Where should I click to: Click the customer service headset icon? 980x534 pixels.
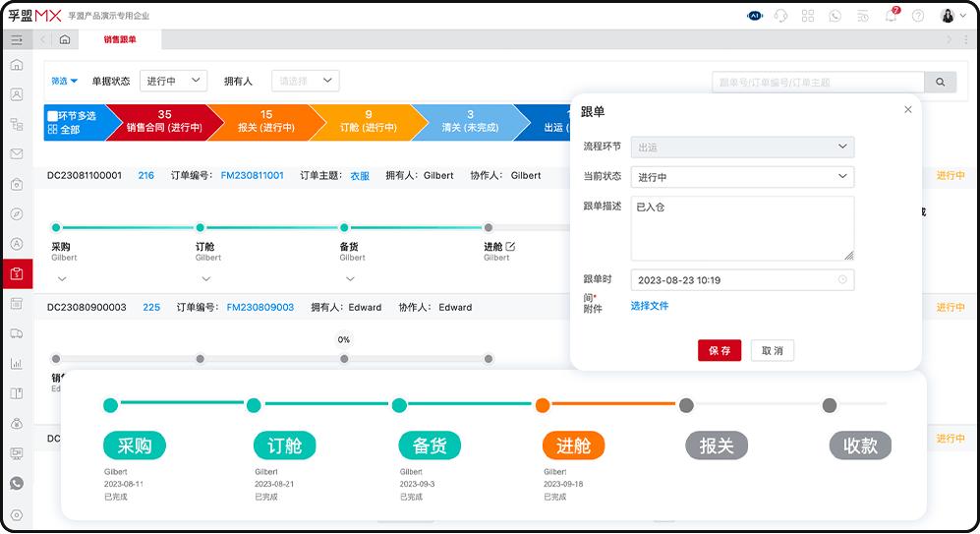781,16
